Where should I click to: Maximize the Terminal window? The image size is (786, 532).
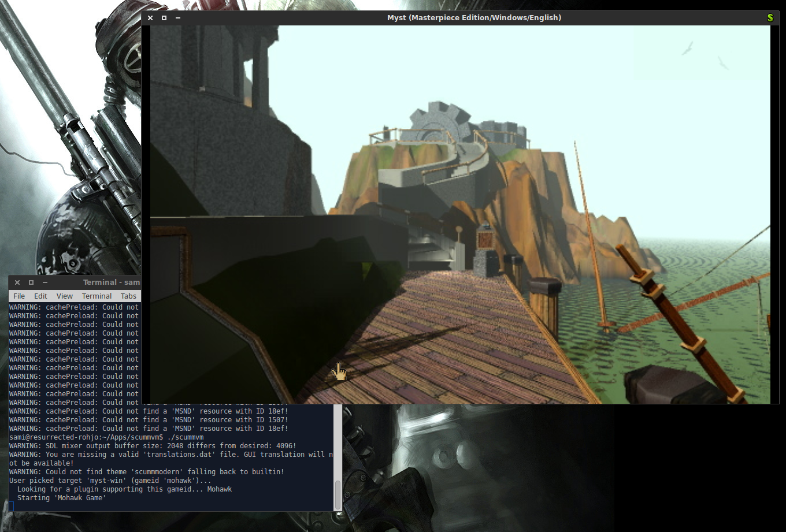[31, 282]
